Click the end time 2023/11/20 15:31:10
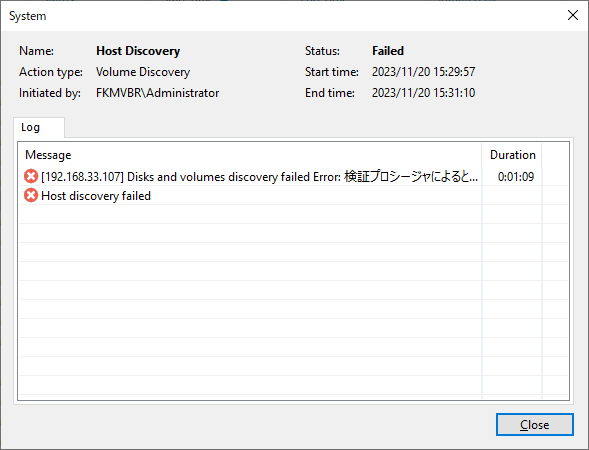Screen dimensions: 589x450 [x=423, y=93]
